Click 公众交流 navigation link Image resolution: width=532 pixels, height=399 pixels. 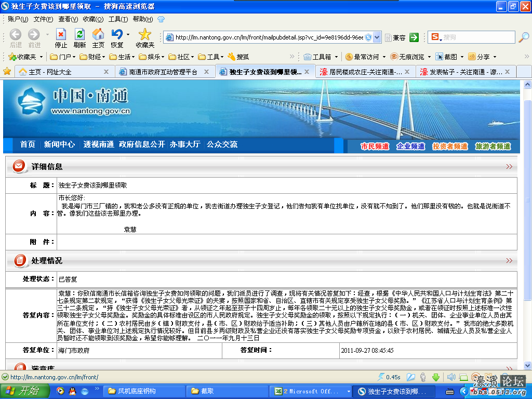(222, 144)
